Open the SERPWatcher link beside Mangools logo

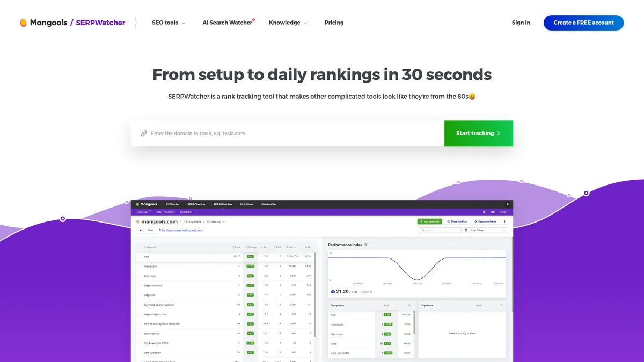pos(100,23)
